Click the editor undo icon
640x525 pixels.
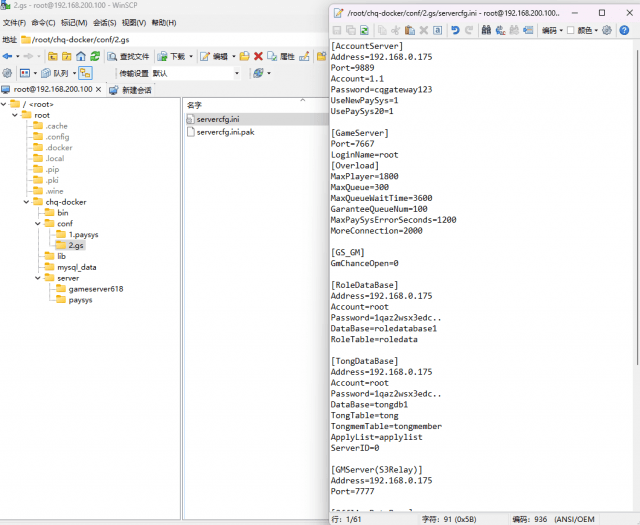[x=455, y=31]
